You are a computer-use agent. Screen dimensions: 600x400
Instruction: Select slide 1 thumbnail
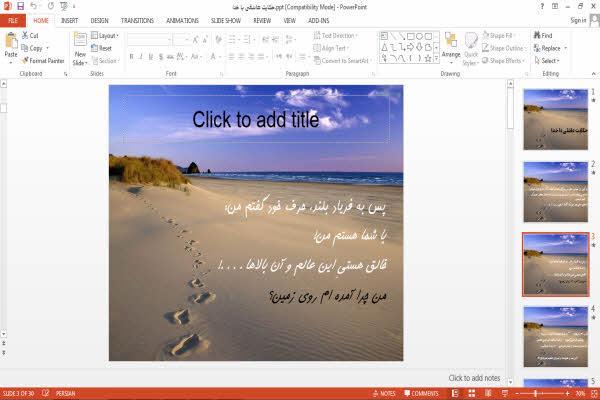556,119
